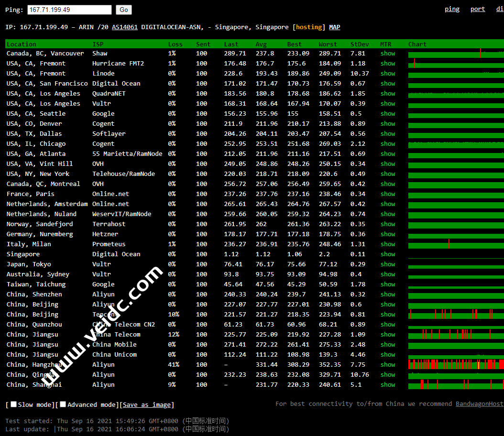Show MTR for Paris Online.net row
Viewport: 504px width, 436px height.
[x=388, y=194]
